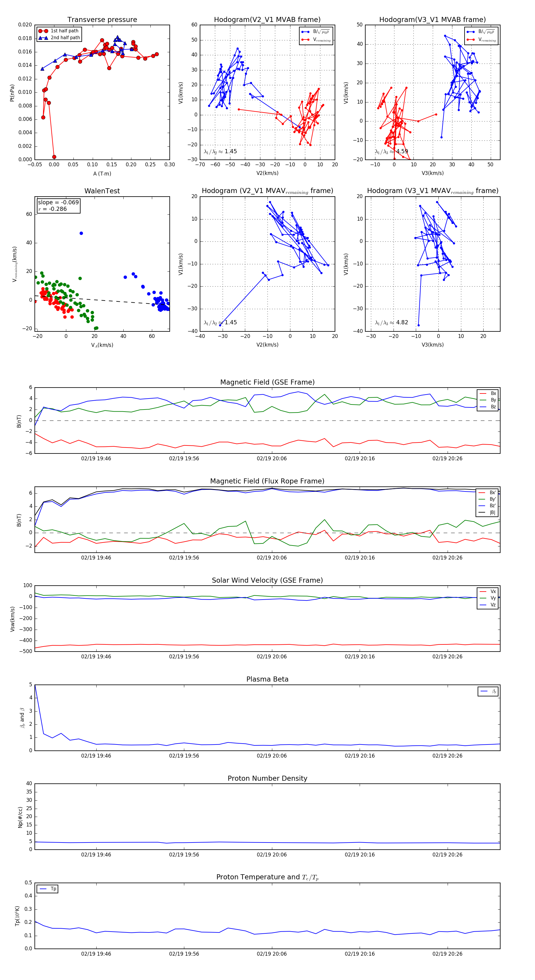Select the Bz' legend entry in Flux Rope panel
This screenshot has width=535, height=980.
tap(487, 506)
